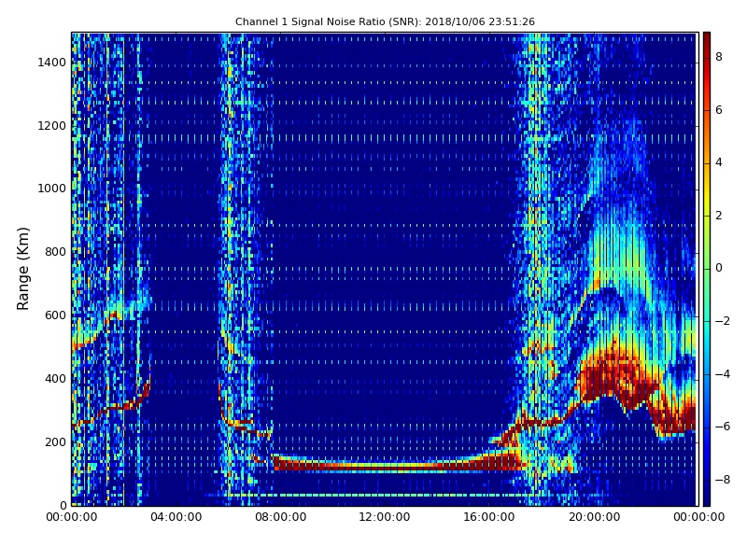
Task: Click the 1200 range tick label
Action: tap(52, 126)
